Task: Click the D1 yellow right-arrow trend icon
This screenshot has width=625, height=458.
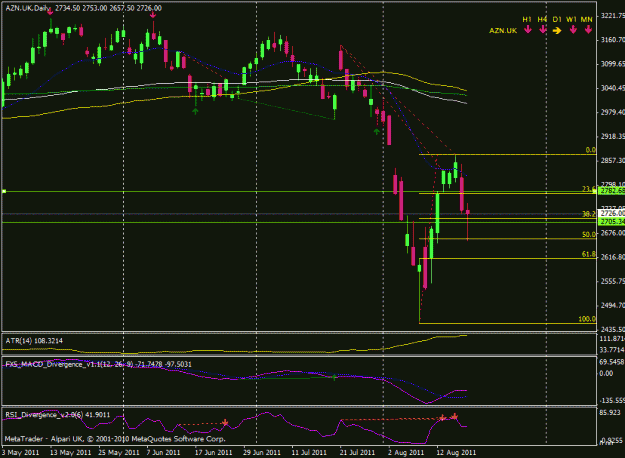Action: tap(557, 30)
